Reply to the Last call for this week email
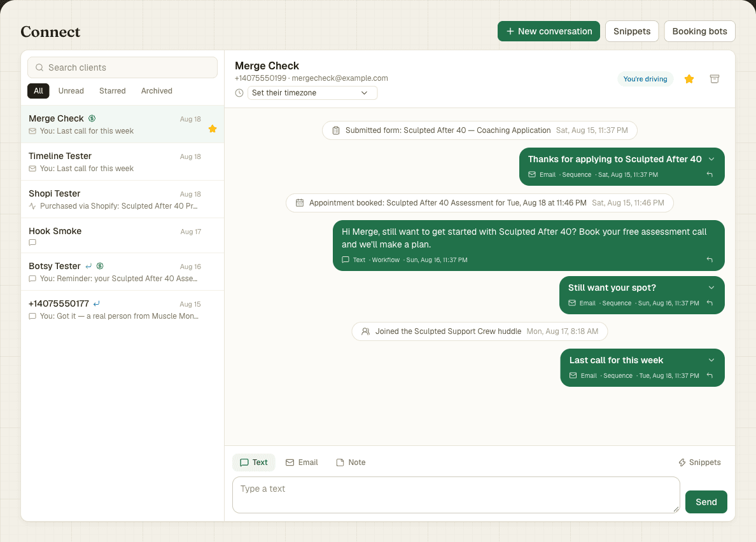The image size is (756, 542). pos(710,376)
